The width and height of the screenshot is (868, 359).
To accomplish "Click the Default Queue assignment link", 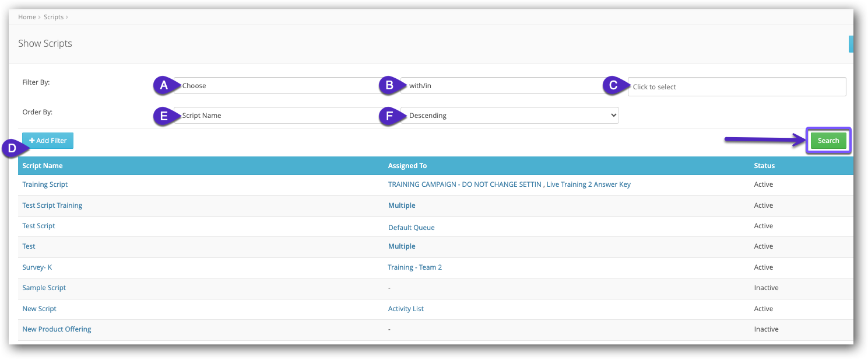I will [412, 228].
